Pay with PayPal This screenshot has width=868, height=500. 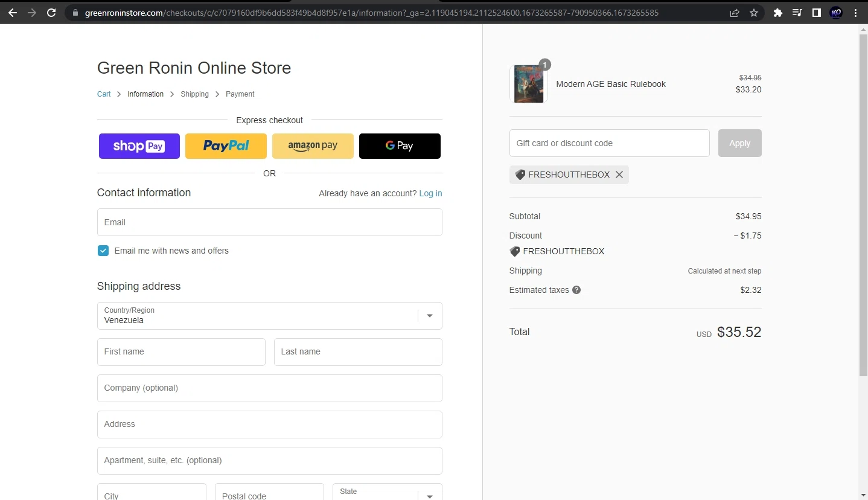click(226, 146)
